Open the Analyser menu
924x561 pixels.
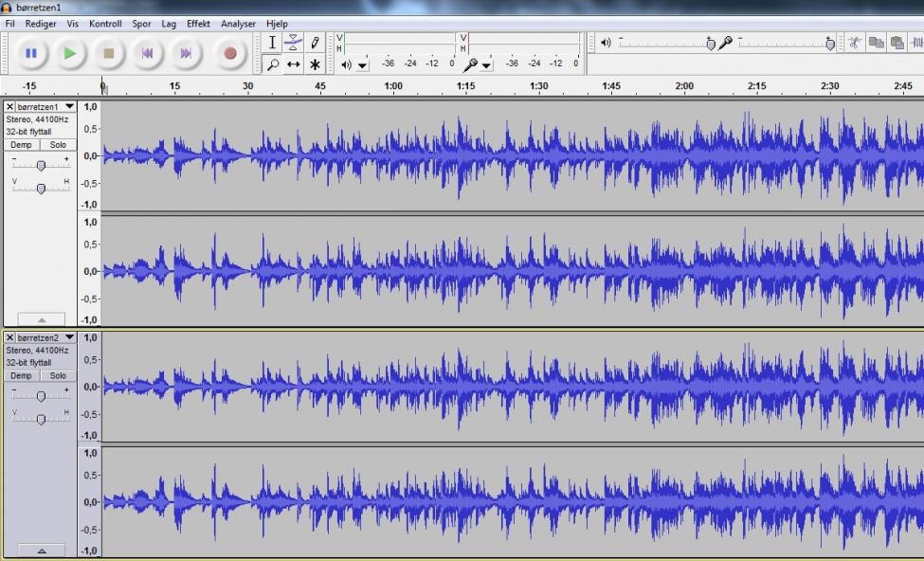pos(238,24)
